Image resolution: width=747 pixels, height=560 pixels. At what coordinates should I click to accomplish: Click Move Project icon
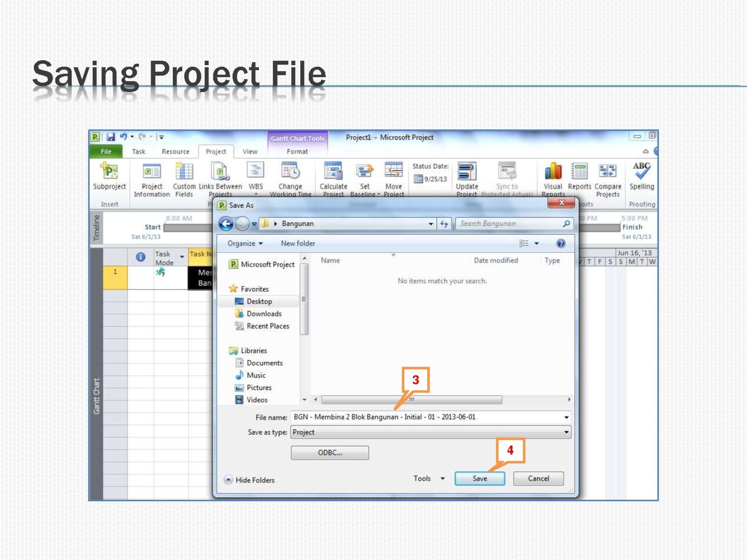coord(394,170)
